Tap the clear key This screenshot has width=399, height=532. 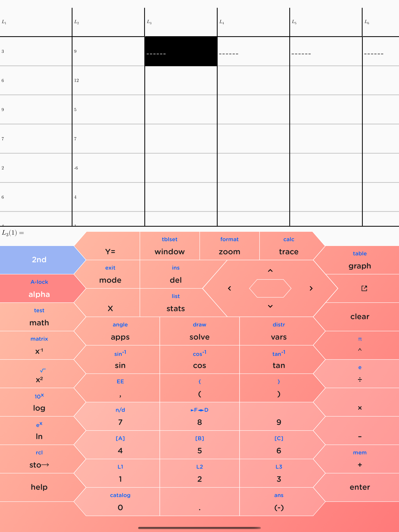click(x=360, y=317)
